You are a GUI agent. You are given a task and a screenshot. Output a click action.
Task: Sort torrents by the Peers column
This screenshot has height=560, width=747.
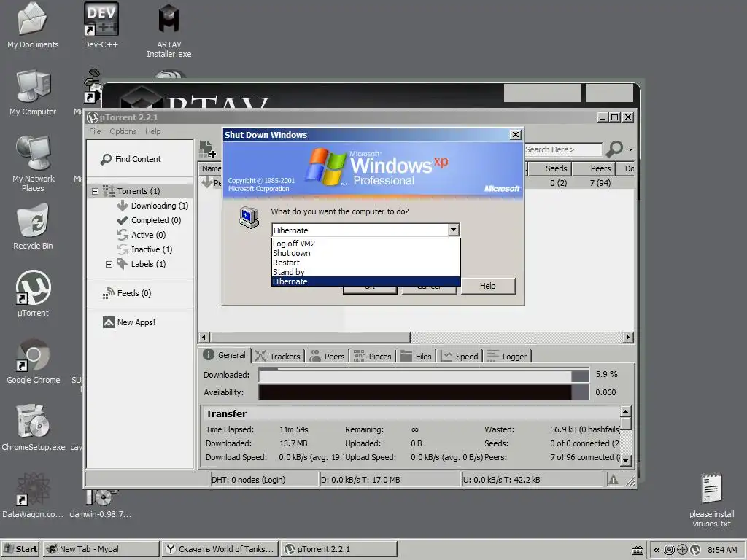click(x=593, y=168)
